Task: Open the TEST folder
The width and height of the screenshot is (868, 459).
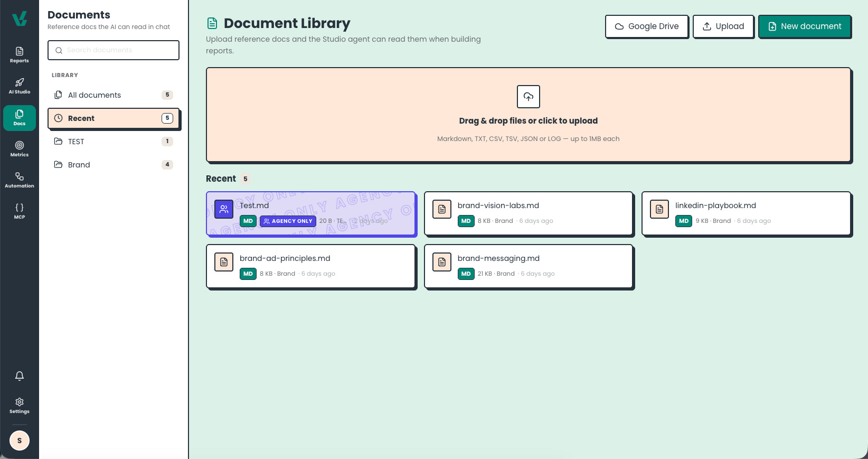Action: (114, 142)
